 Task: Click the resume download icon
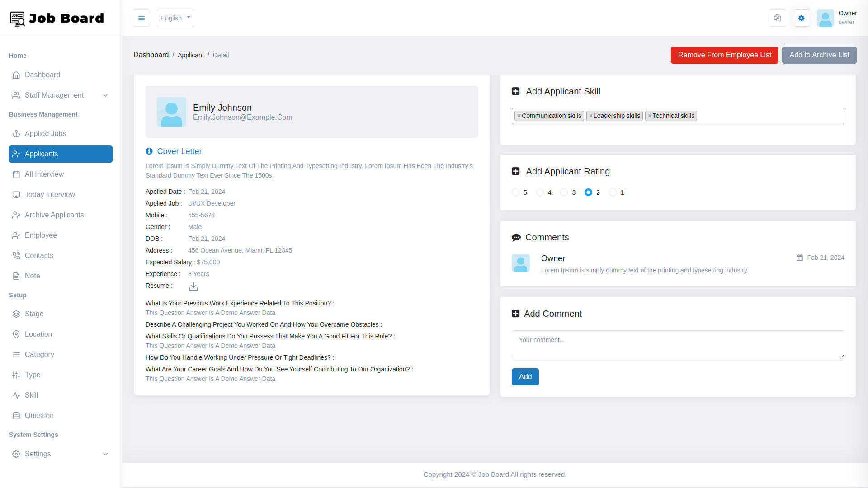pos(193,286)
